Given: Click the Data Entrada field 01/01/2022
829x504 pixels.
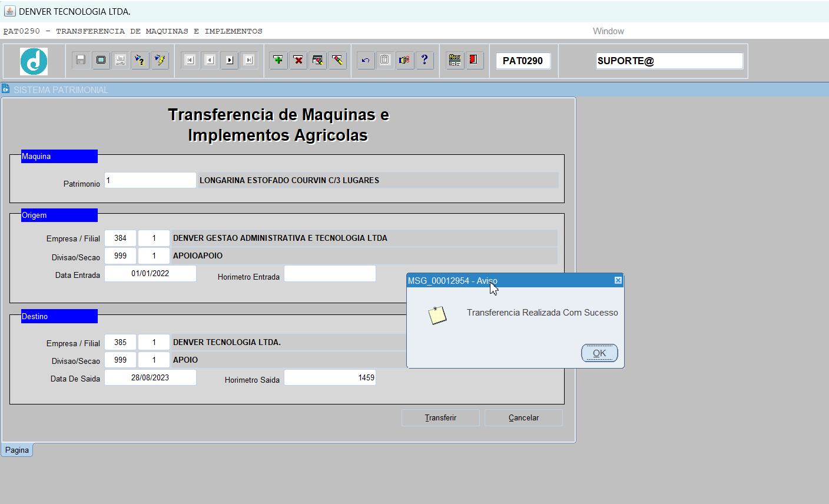Looking at the screenshot, I should [x=150, y=273].
